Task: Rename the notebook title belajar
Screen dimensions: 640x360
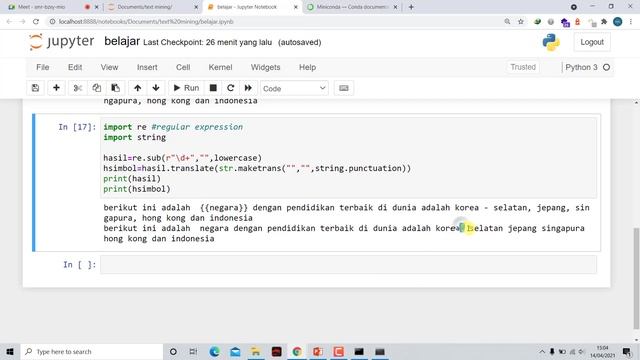Action: click(122, 41)
